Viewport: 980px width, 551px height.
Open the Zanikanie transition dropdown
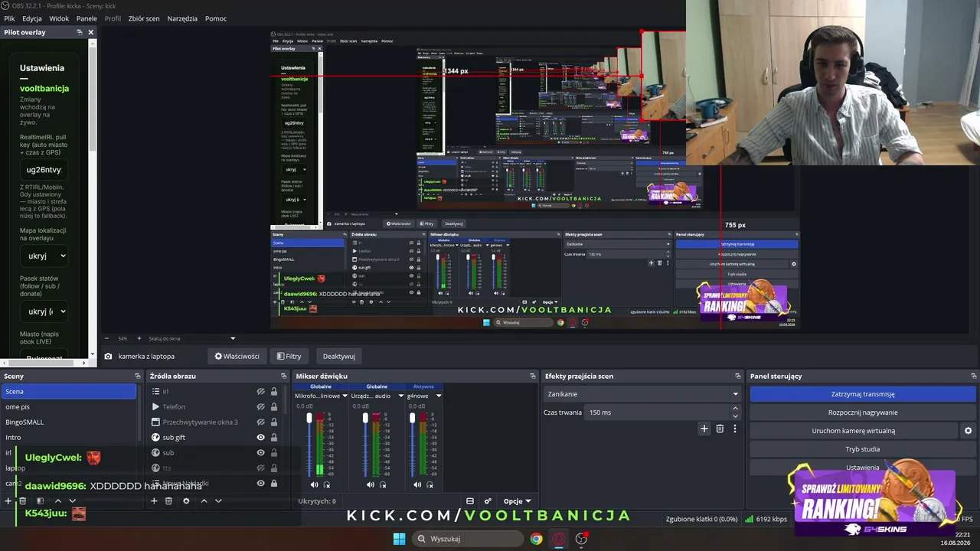point(642,394)
